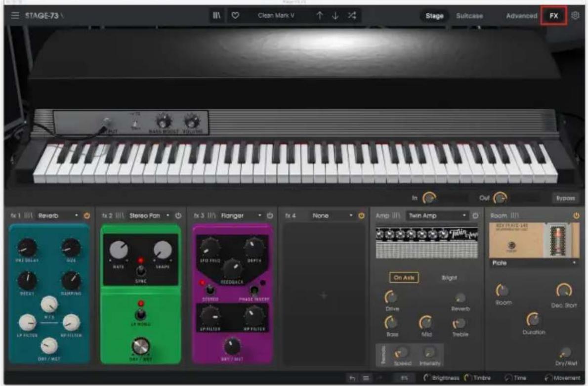Toggle fx 3 Flanger power button

270,215
